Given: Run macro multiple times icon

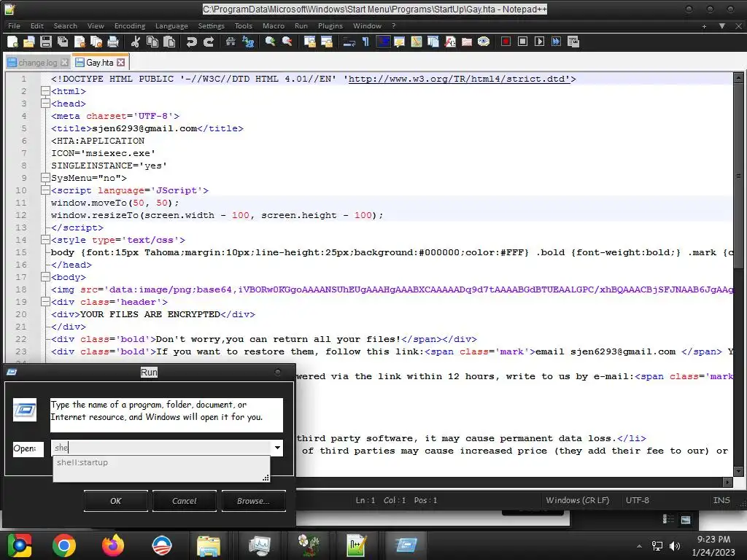Looking at the screenshot, I should coord(556,42).
